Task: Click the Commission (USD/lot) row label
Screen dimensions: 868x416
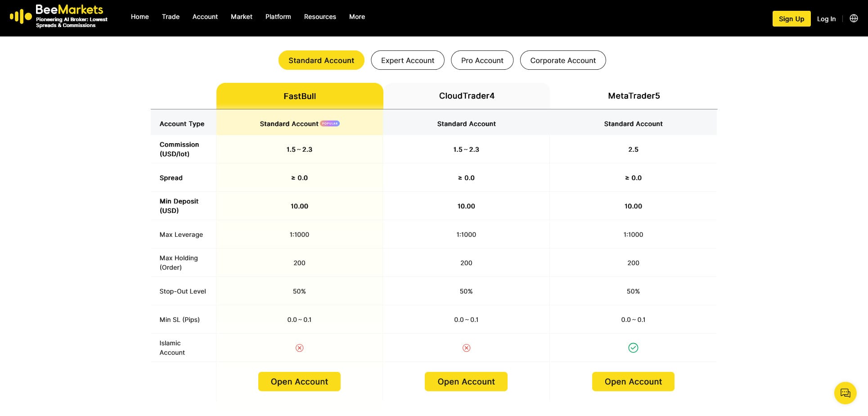Action: (179, 149)
